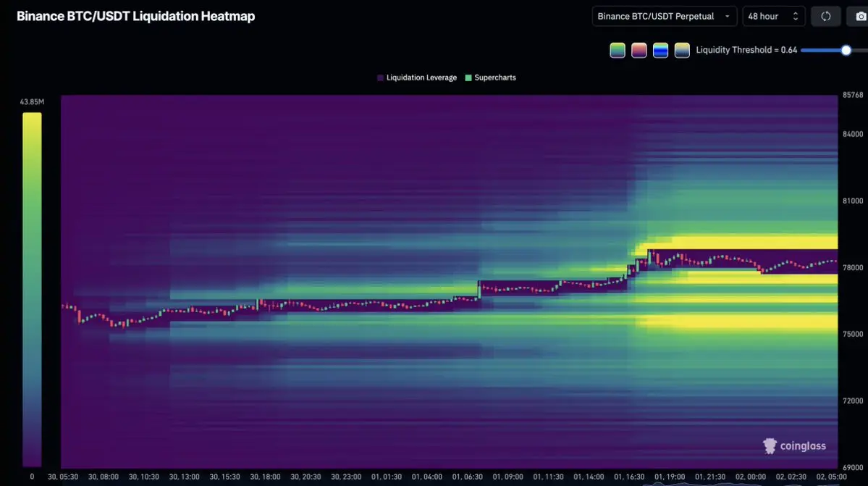Toggle the Supercharts legend item
Image resolution: width=868 pixels, height=486 pixels.
pyautogui.click(x=490, y=77)
